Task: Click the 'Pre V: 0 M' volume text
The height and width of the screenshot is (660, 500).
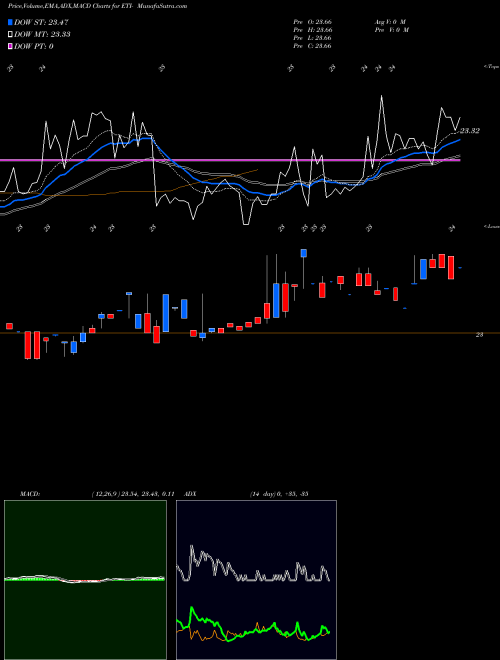Action: pos(391,30)
